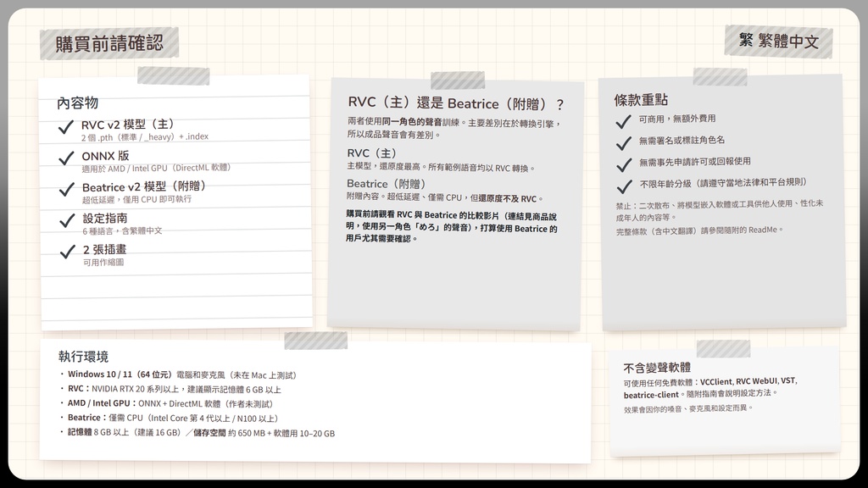This screenshot has height=488, width=868.
Task: Click the text 無需署名或標註角色名
Action: (x=682, y=141)
